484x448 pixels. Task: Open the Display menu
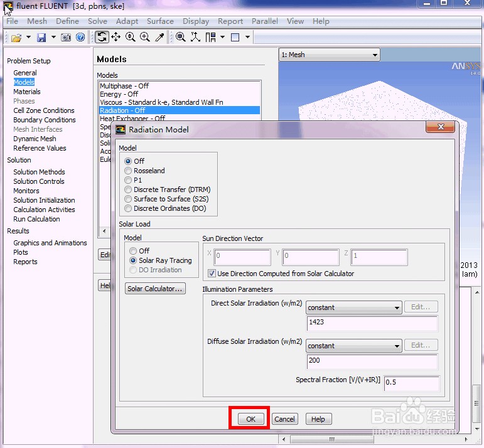click(196, 21)
